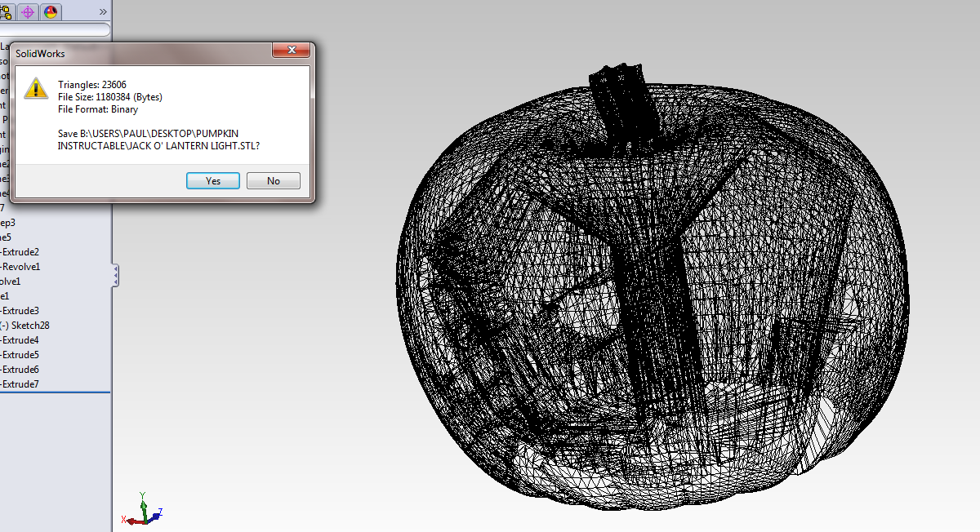Click 'File Size: 1180384 (Bytes)' text
This screenshot has height=532, width=980.
[110, 97]
